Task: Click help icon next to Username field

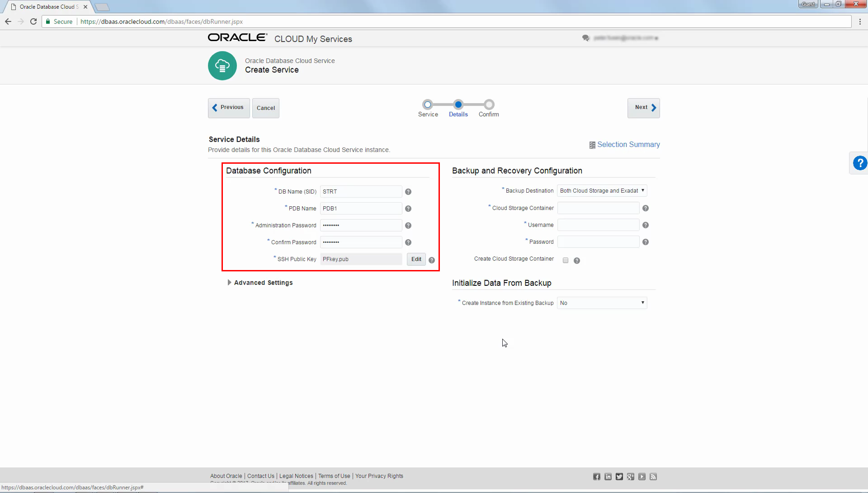Action: tap(646, 225)
